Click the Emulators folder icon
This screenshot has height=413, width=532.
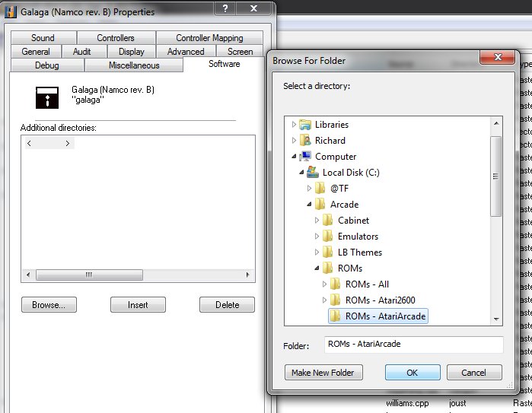(328, 236)
